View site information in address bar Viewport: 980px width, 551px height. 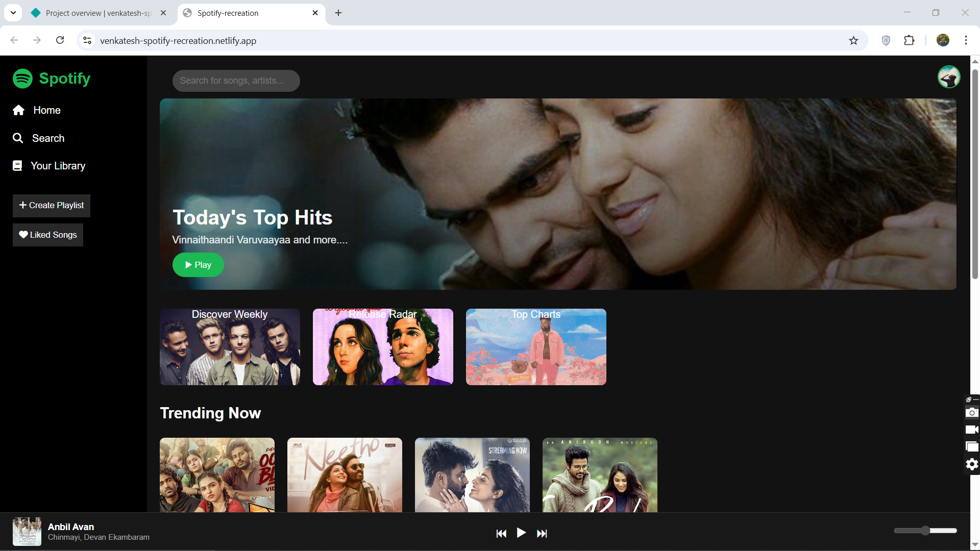click(x=87, y=40)
